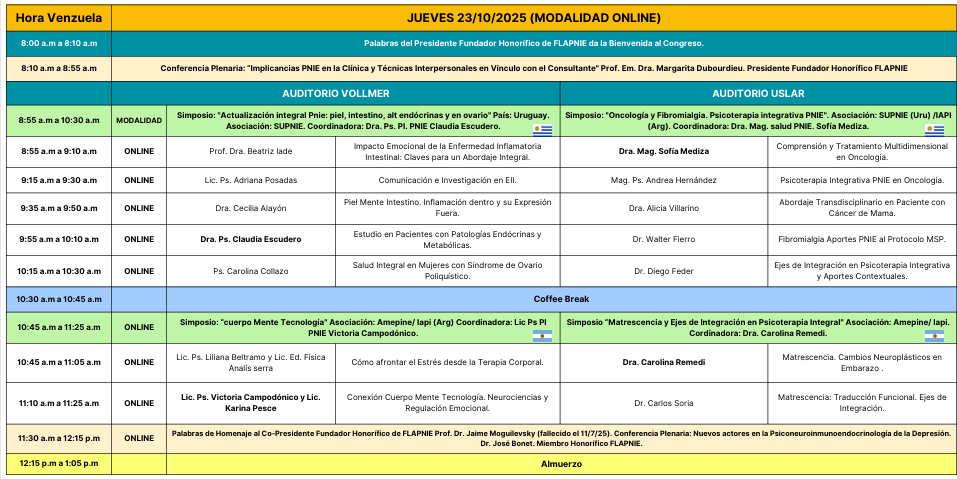
Task: Click the ONLINE cell in the 9:15 a.m row
Action: tap(139, 180)
